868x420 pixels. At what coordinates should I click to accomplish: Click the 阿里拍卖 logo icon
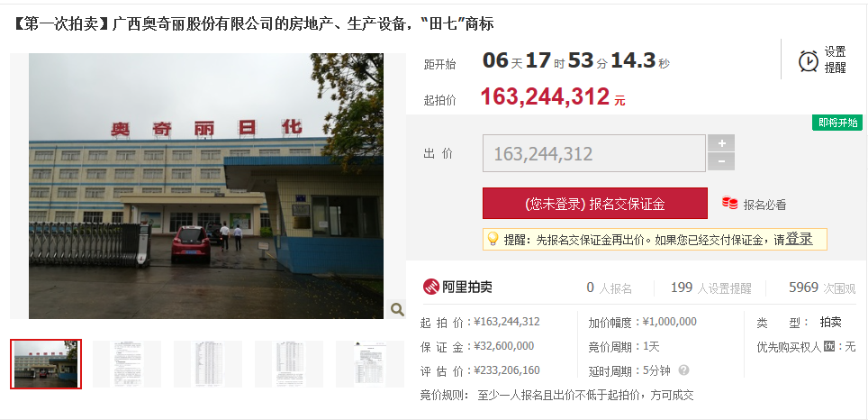431,287
